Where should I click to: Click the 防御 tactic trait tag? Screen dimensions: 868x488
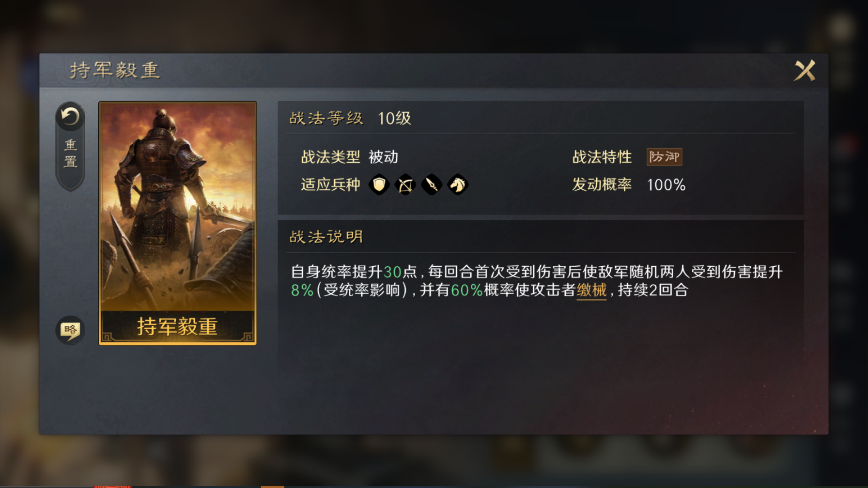click(664, 157)
